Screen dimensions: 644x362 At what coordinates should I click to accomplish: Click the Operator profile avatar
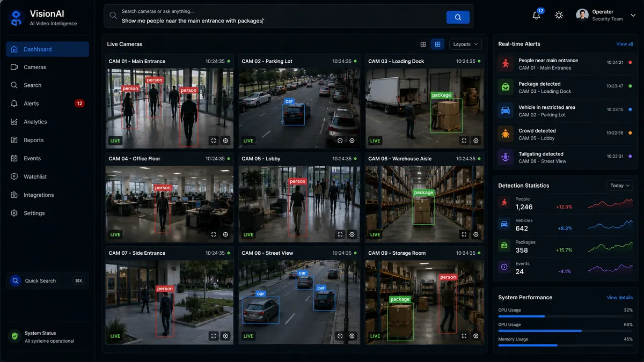tap(582, 15)
